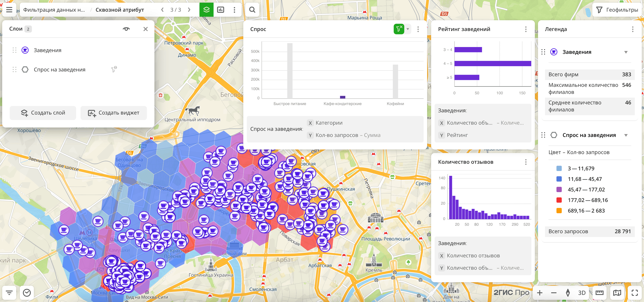Open the ruler measurement tool
The width and height of the screenshot is (644, 302).
(x=599, y=293)
